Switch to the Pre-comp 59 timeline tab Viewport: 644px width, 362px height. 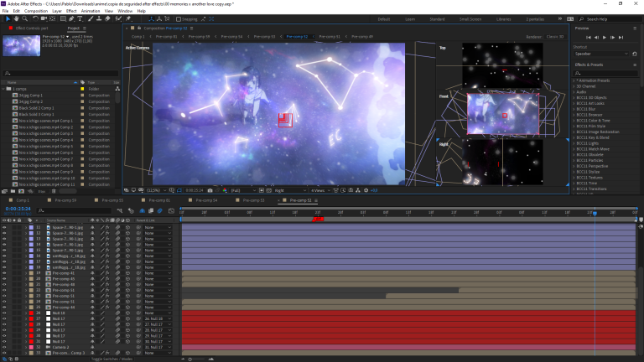(x=64, y=200)
